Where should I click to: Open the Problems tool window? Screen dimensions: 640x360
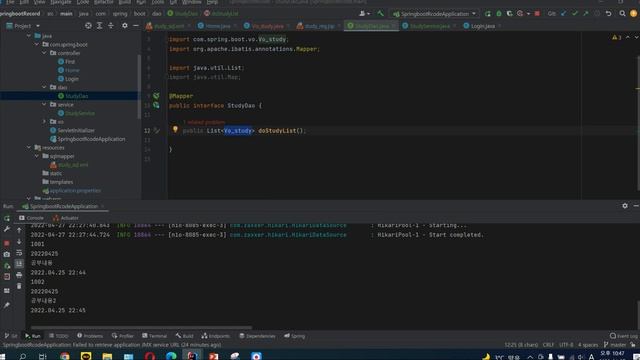[90, 336]
